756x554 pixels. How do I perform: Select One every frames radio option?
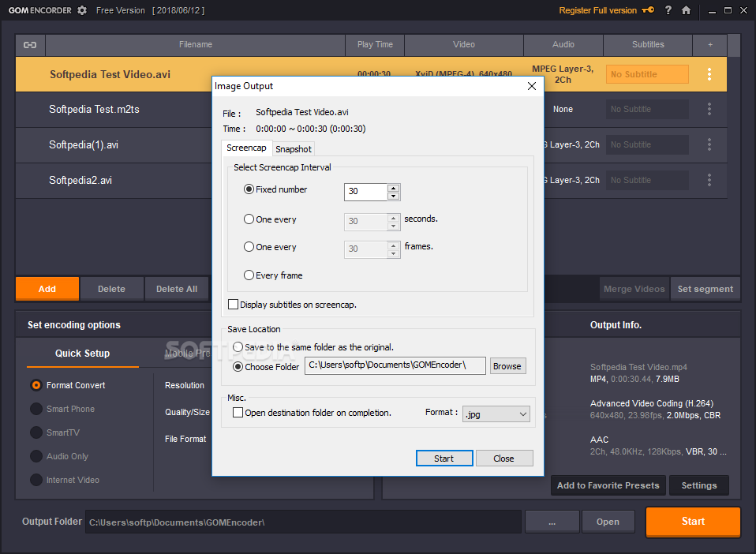click(249, 247)
